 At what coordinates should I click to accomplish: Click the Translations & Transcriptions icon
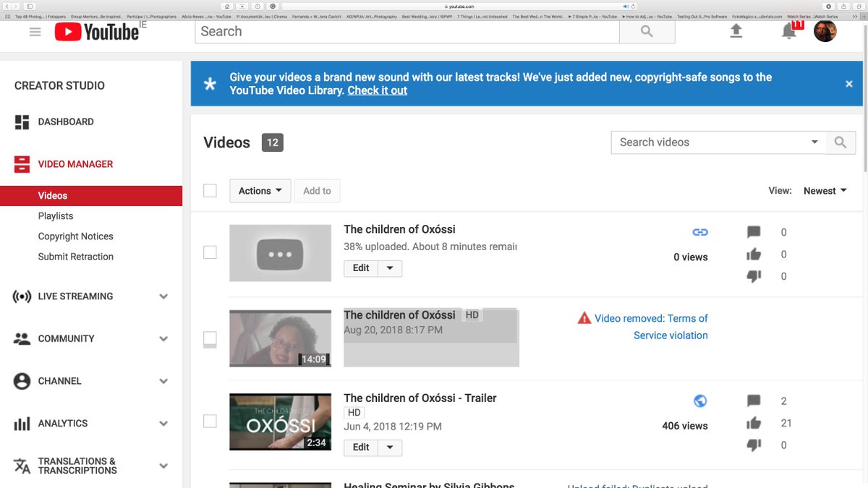pyautogui.click(x=22, y=466)
